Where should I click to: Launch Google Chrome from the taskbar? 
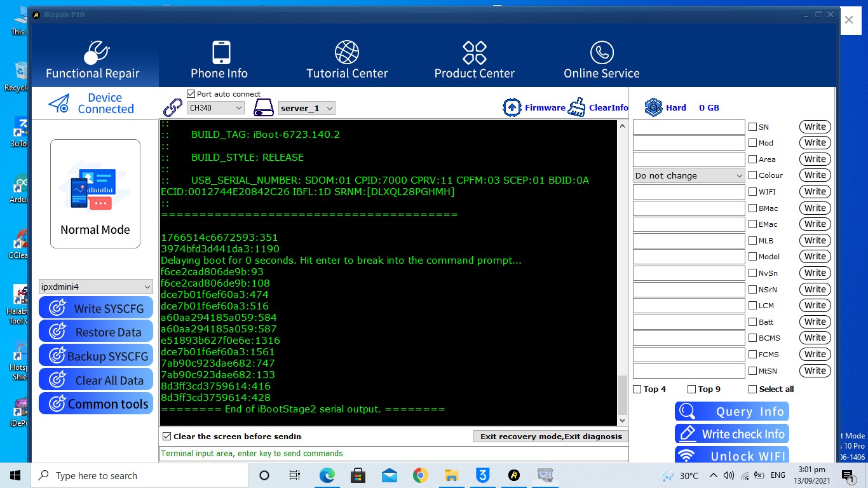coord(420,475)
